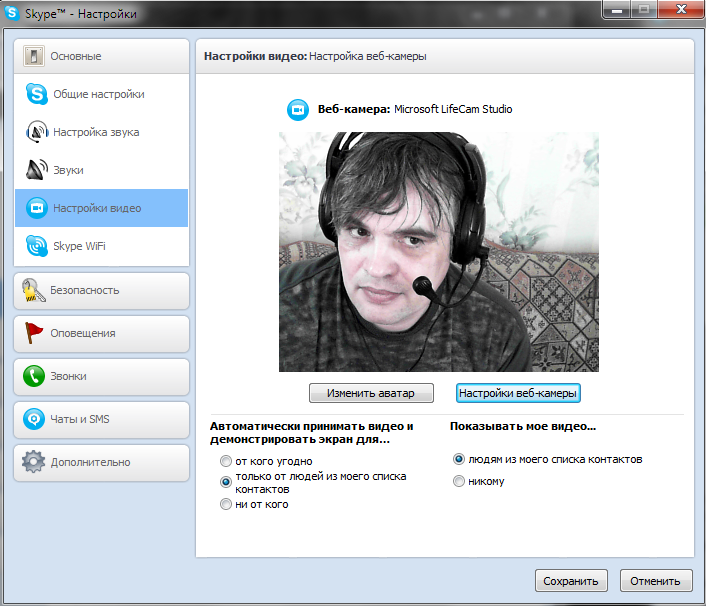Click the Microsoft LifeCam Studio text
The image size is (706, 606).
pos(453,109)
